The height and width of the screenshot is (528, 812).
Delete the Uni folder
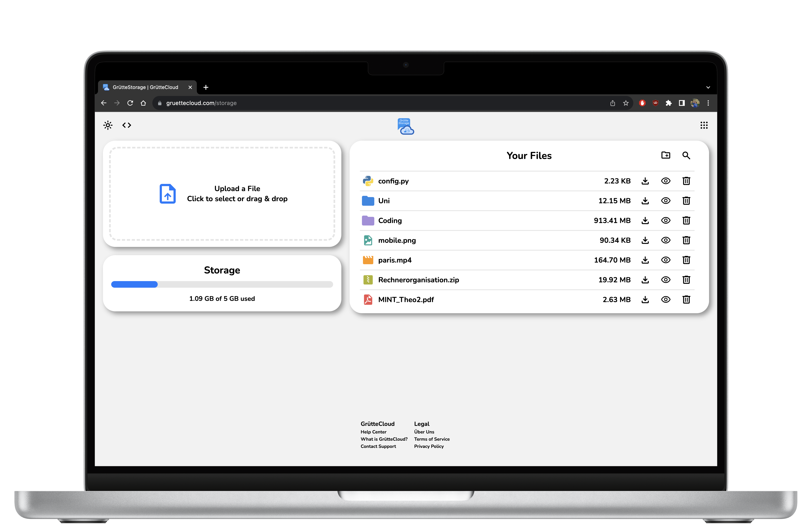(686, 201)
